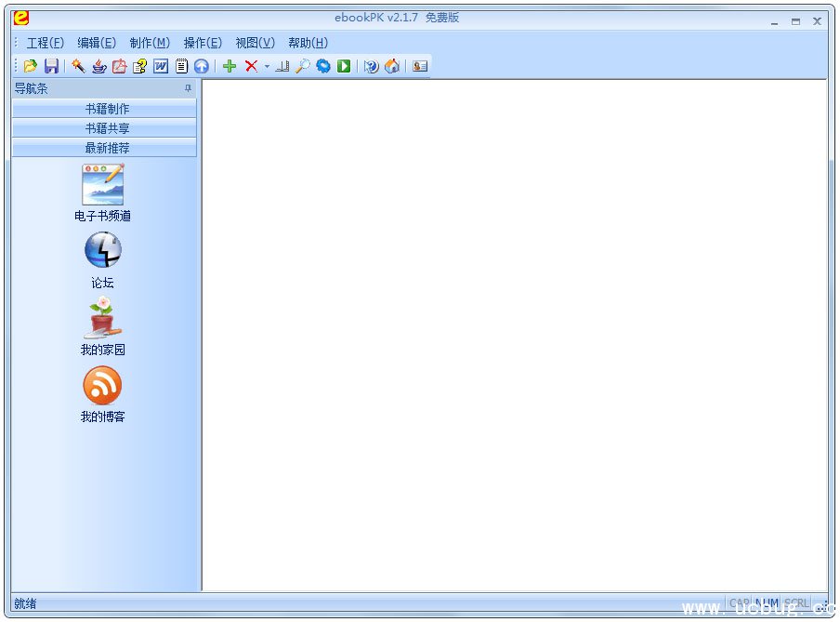Open the 视图(V) menu
This screenshot has height=622, width=840.
[255, 43]
